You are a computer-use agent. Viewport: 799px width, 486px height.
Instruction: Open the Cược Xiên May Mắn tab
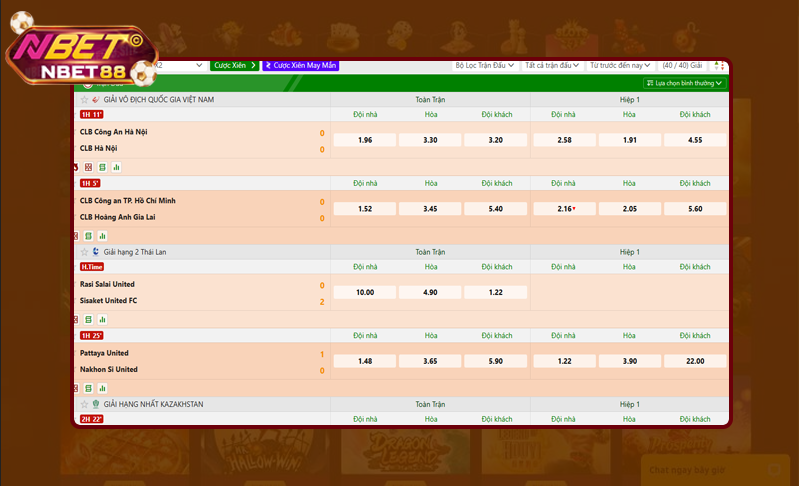300,65
